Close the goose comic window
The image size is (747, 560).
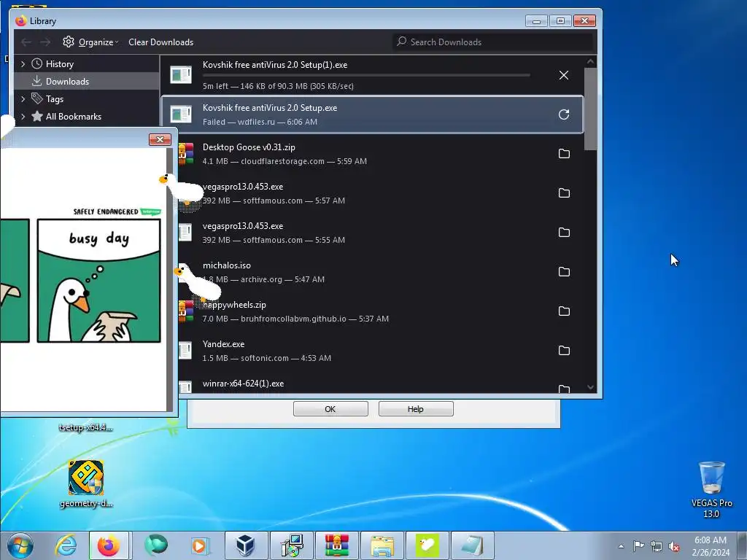[160, 139]
